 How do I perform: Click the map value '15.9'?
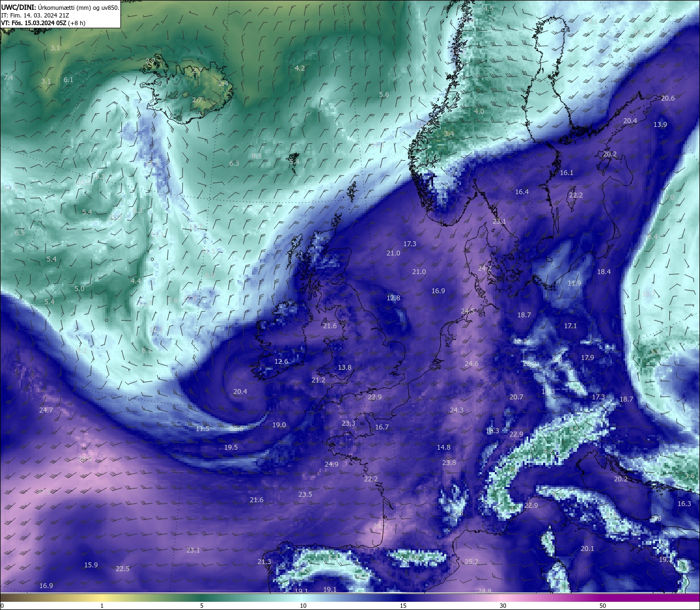click(91, 565)
